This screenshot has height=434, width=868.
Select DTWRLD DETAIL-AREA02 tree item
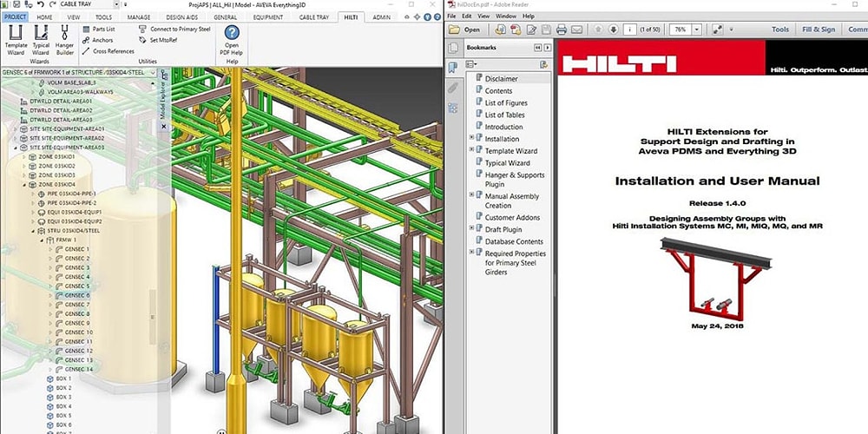tap(62, 110)
